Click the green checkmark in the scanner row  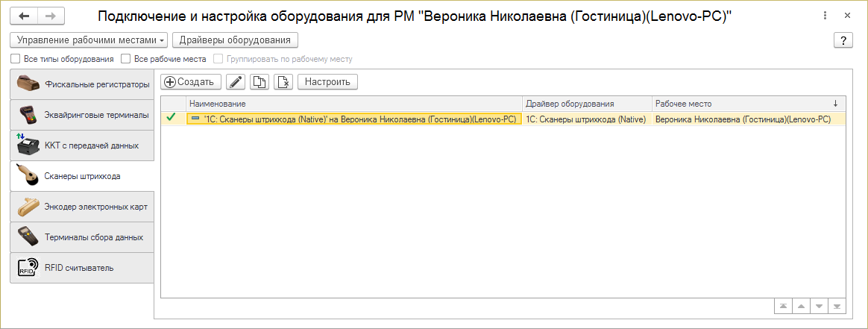[171, 117]
